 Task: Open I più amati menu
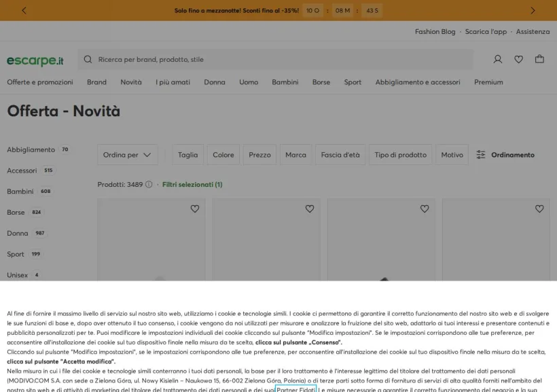(x=173, y=82)
